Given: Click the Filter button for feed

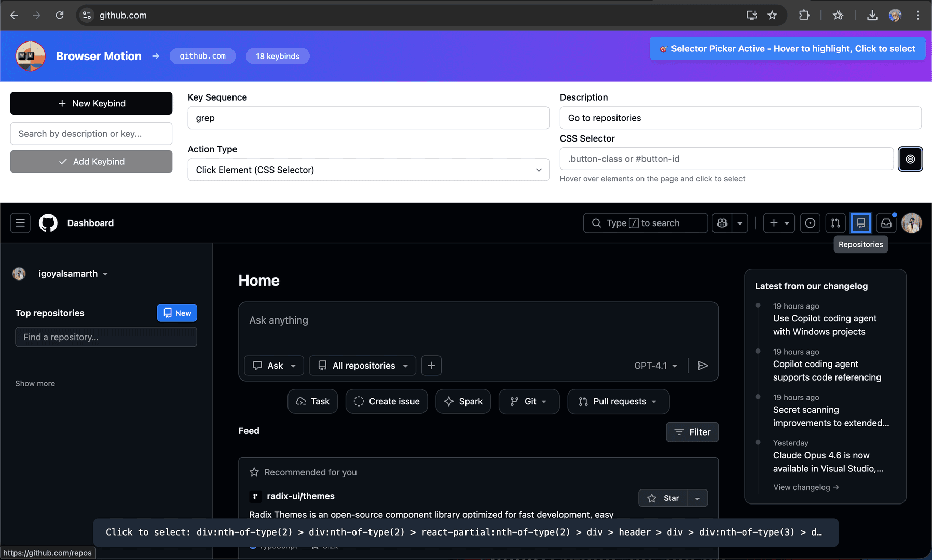Looking at the screenshot, I should tap(692, 432).
